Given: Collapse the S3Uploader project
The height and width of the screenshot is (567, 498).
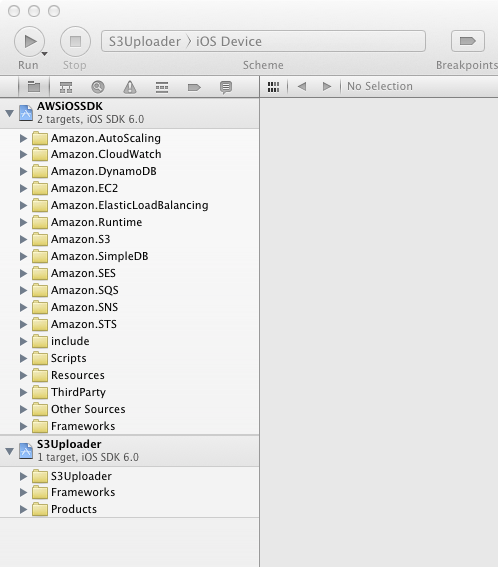Looking at the screenshot, I should [10, 451].
